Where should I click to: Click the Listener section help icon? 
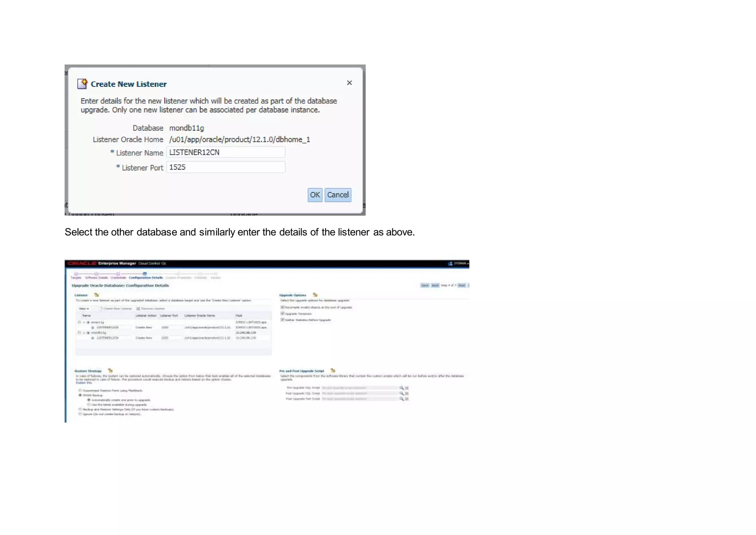pyautogui.click(x=96, y=295)
